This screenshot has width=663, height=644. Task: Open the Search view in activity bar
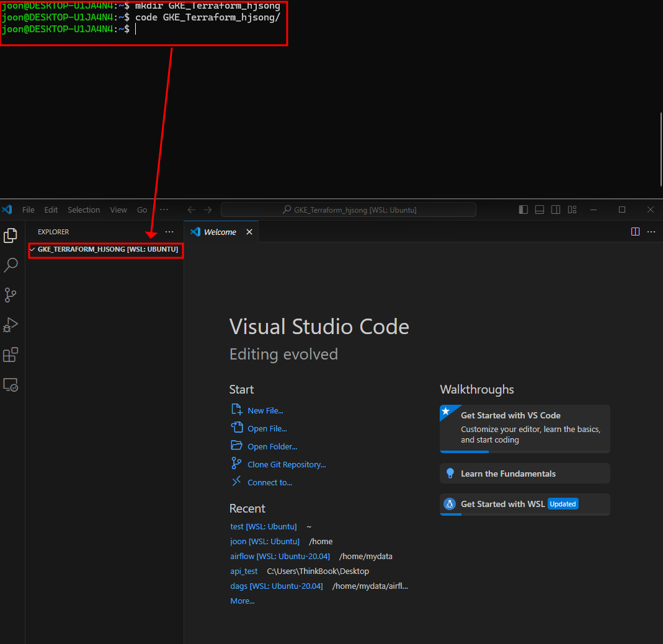[10, 265]
